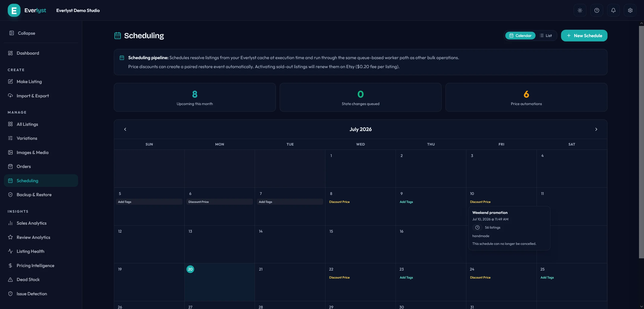The image size is (644, 309).
Task: Click the New Schedule button
Action: (584, 35)
